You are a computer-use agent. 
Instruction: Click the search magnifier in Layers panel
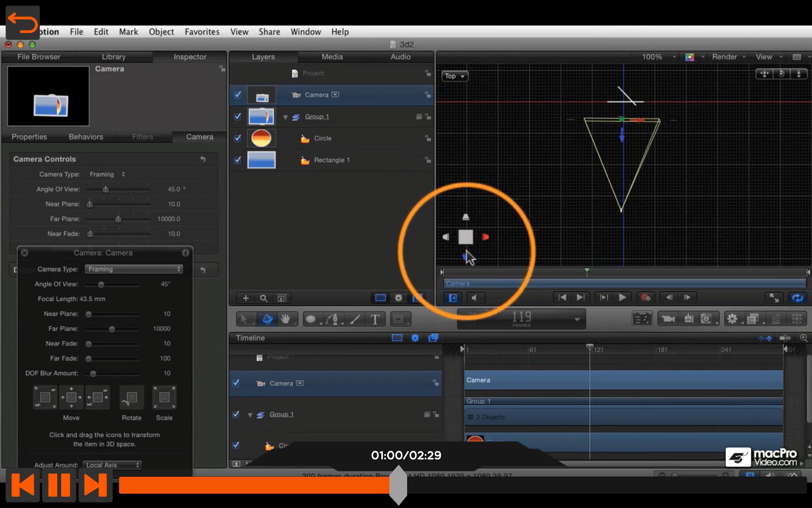coord(264,298)
